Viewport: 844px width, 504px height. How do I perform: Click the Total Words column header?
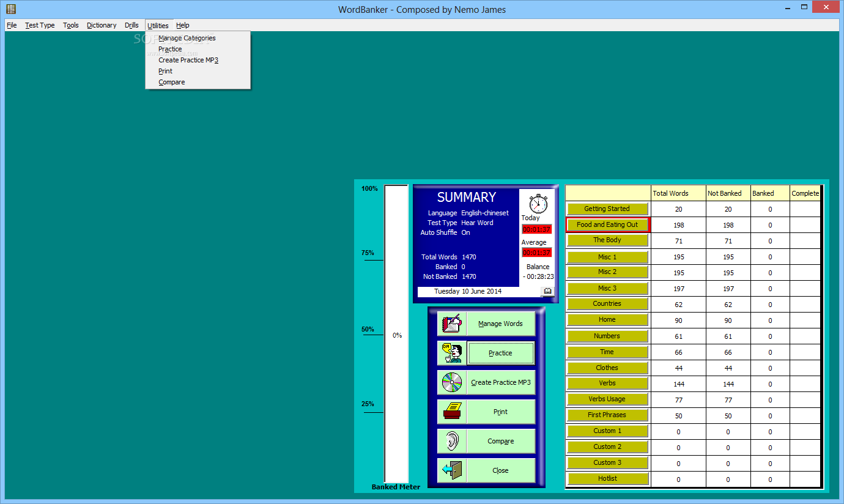(x=678, y=193)
